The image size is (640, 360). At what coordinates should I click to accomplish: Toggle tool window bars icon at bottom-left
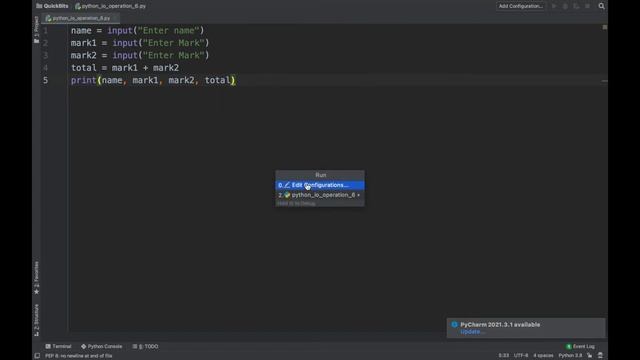[x=37, y=356]
